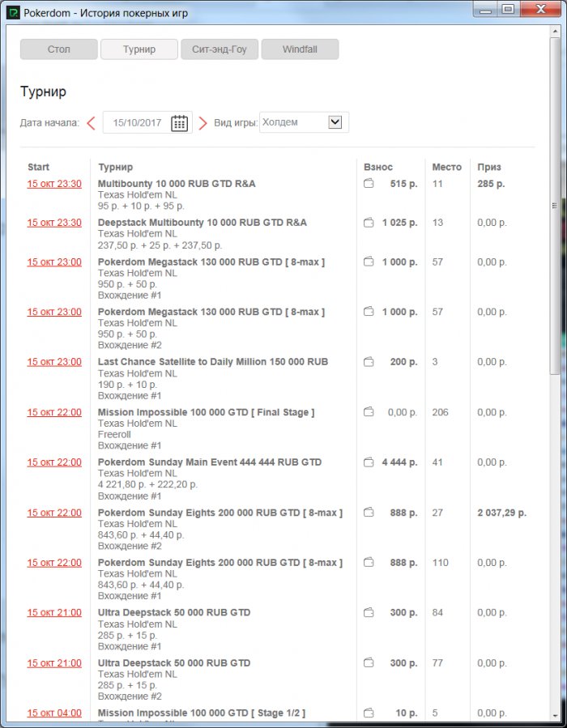
Task: Select 'Pokerdom Sunday Main Event 444 444' title
Action: [210, 462]
